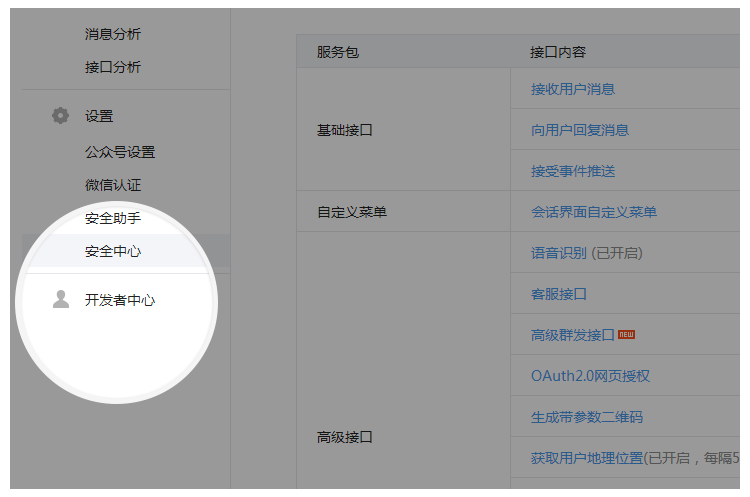Open the OAuth2.0网页授权 link
The height and width of the screenshot is (497, 750).
[x=590, y=376]
